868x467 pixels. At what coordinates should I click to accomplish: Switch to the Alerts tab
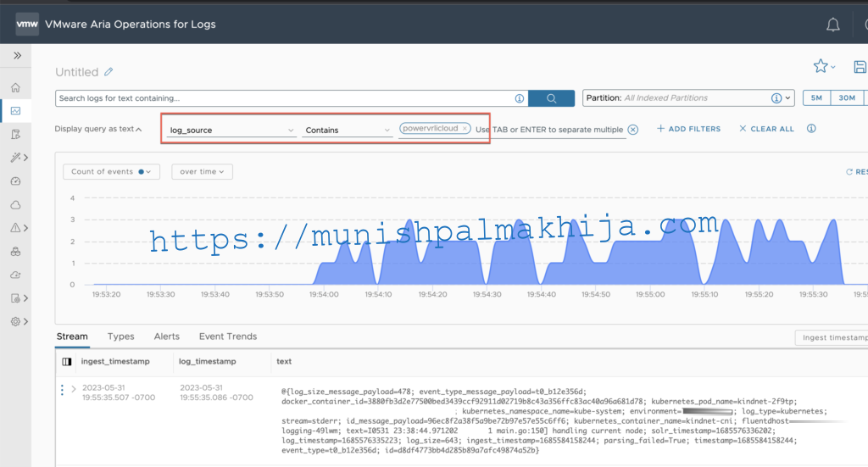167,336
